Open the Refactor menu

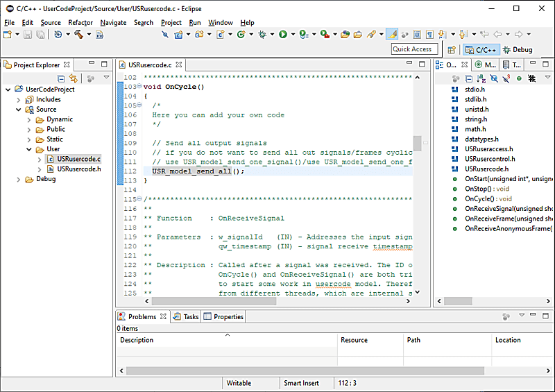(80, 22)
